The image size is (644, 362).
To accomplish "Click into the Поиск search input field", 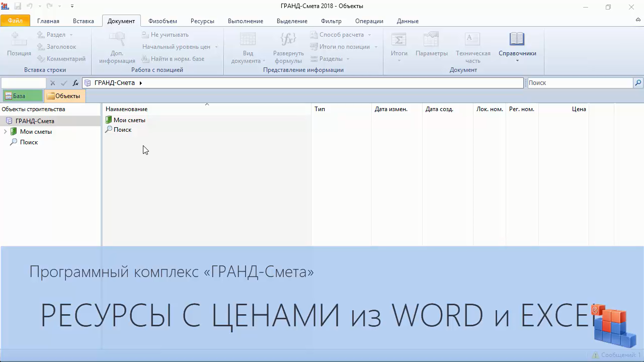I will [x=580, y=83].
